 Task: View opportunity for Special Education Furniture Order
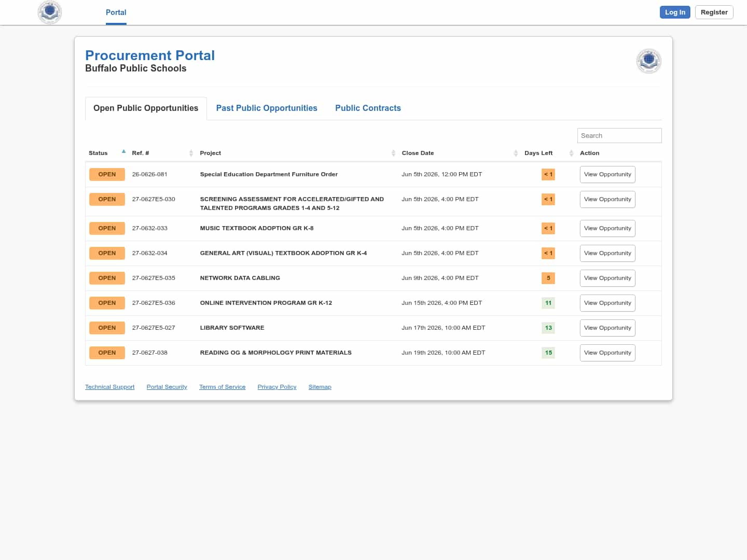607,174
